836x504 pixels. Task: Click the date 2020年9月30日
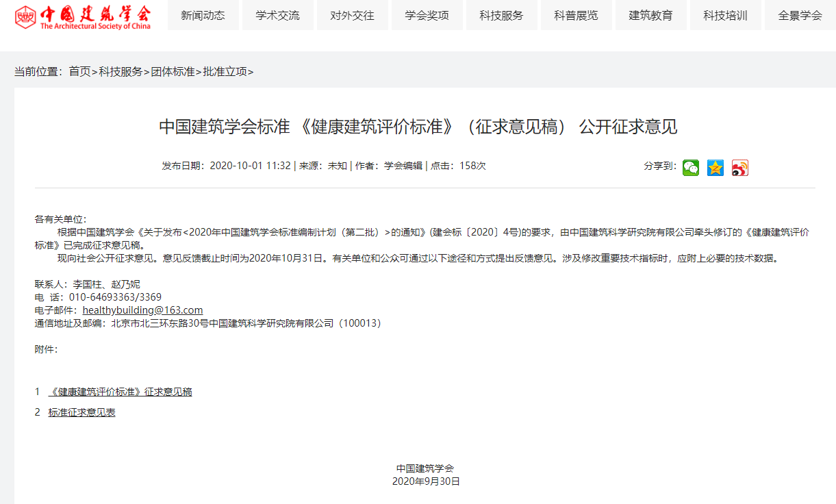(426, 481)
